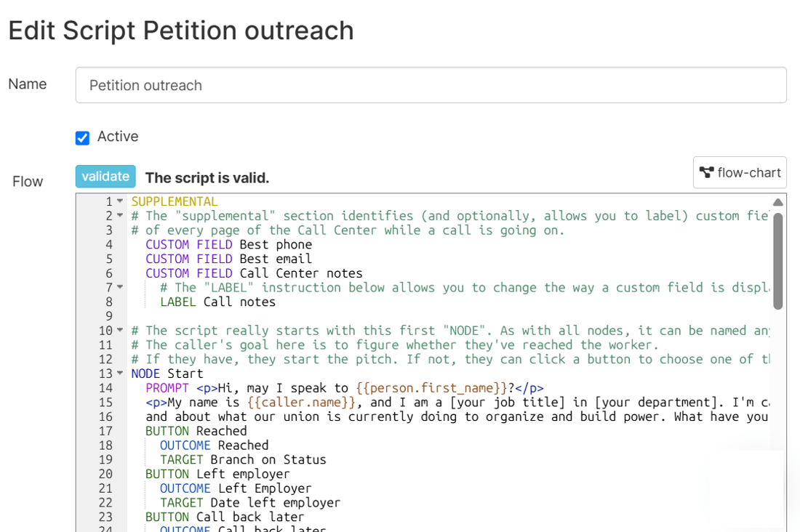Click the {{caller.name}} variable
Viewport: 800px width, 532px height.
pos(301,403)
